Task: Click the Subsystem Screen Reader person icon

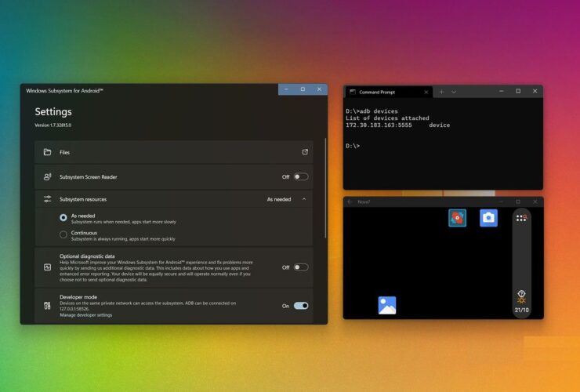Action: pos(47,177)
